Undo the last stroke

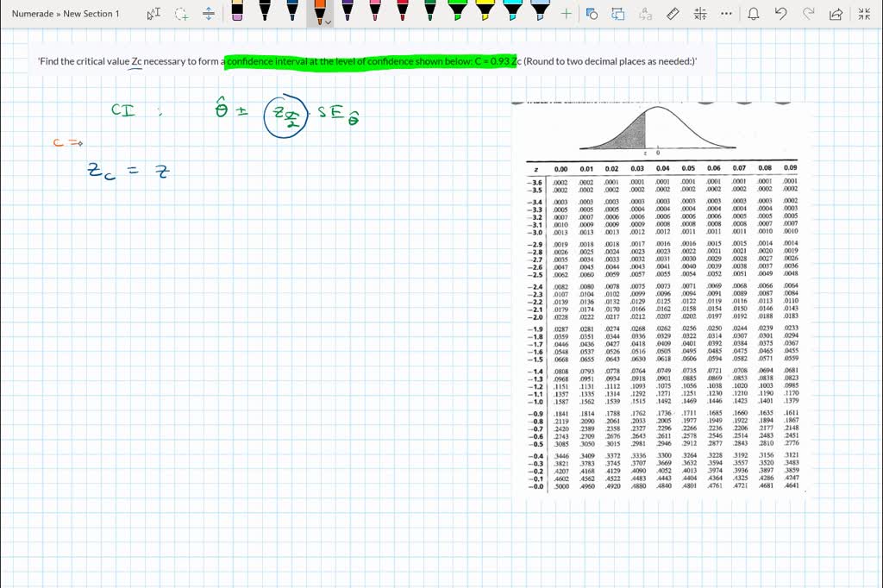pos(780,13)
